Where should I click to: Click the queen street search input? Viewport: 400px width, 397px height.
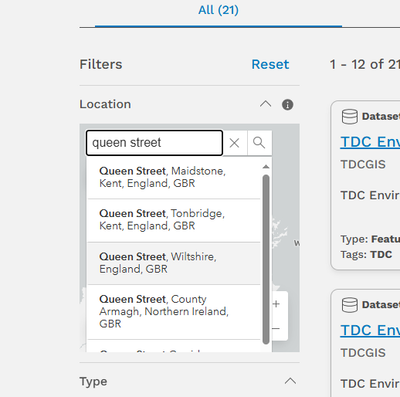(154, 143)
